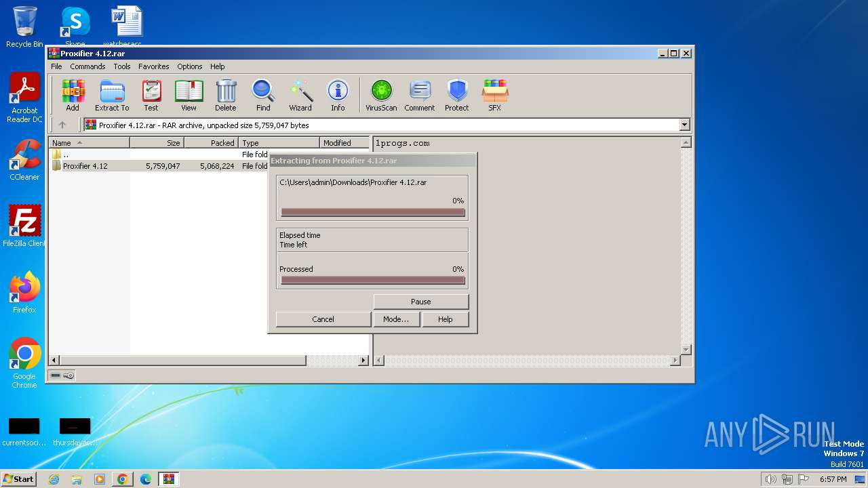Click comment pane scroll down arrow
This screenshot has width=868, height=488.
pos(686,349)
